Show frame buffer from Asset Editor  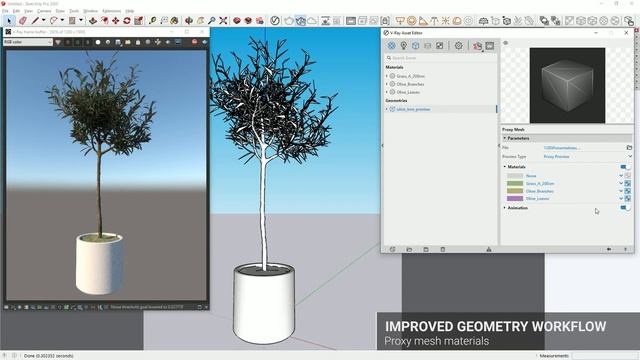pos(490,46)
